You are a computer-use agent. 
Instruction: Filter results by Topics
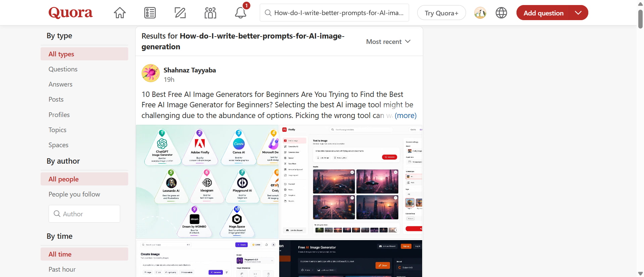[57, 130]
